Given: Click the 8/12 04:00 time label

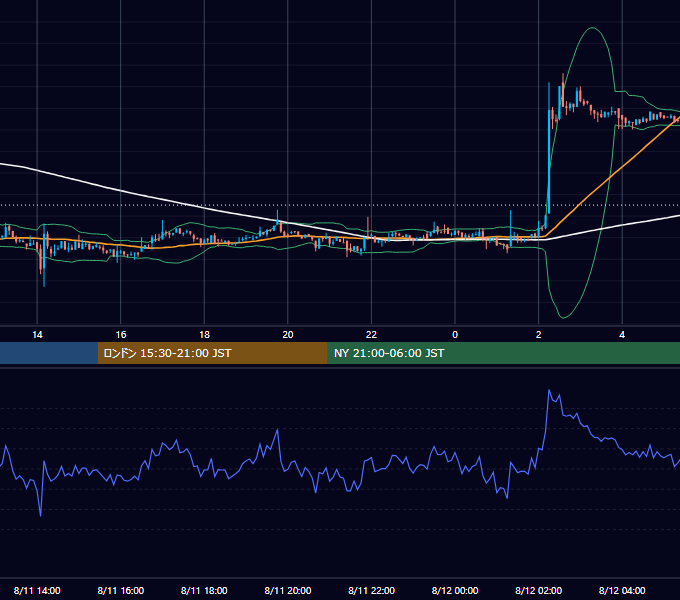Looking at the screenshot, I should (622, 590).
